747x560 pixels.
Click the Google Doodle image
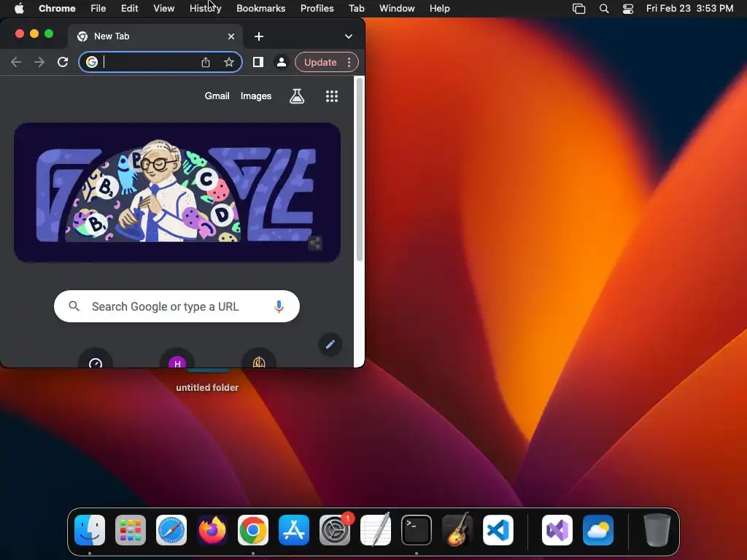point(177,192)
